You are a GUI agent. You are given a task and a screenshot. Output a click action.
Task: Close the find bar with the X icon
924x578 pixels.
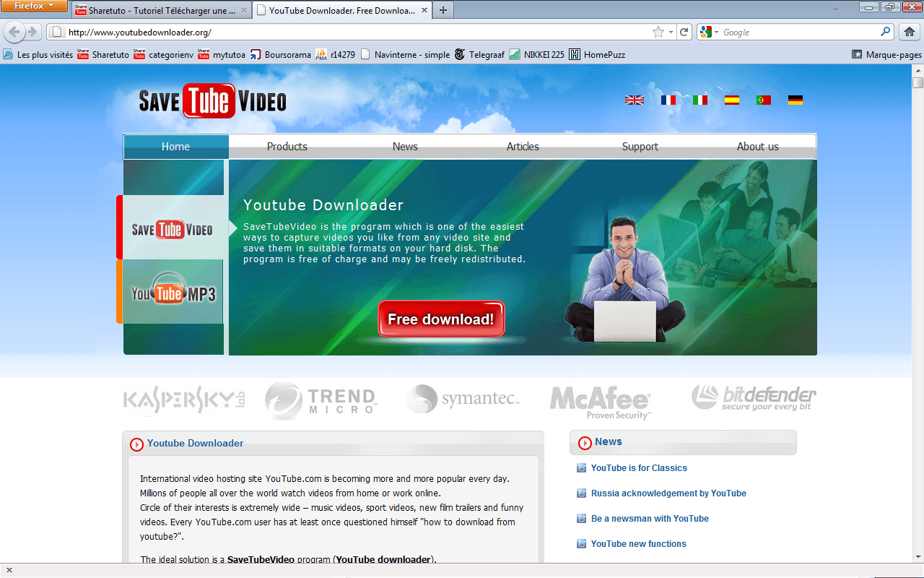(9, 570)
